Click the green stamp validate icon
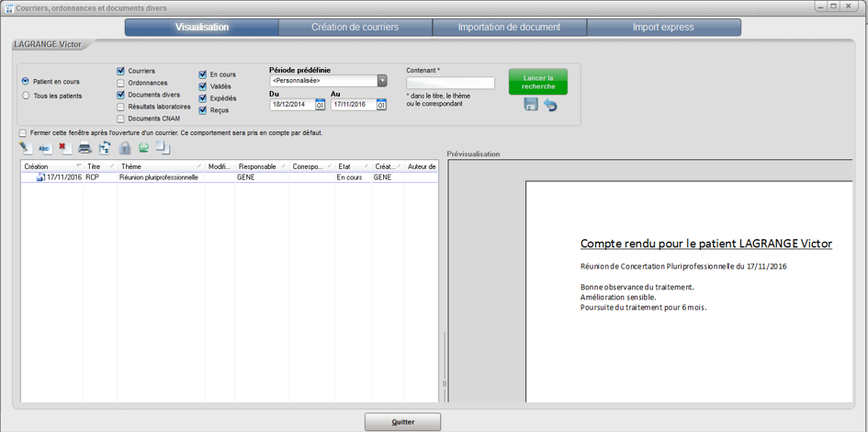 tap(143, 148)
